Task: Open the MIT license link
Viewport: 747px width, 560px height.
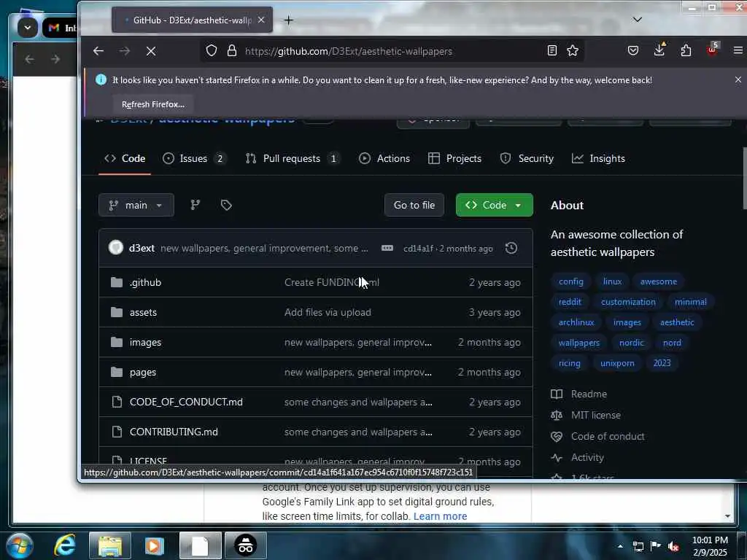Action: tap(595, 415)
